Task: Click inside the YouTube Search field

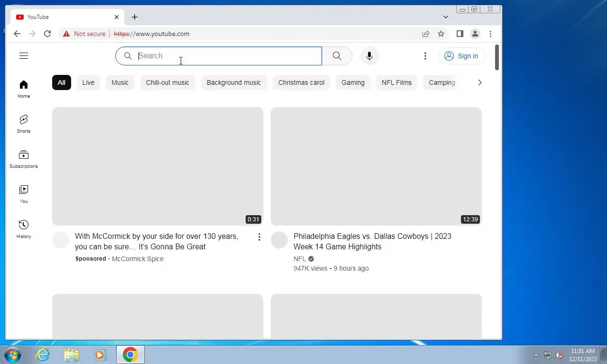Action: click(x=219, y=56)
